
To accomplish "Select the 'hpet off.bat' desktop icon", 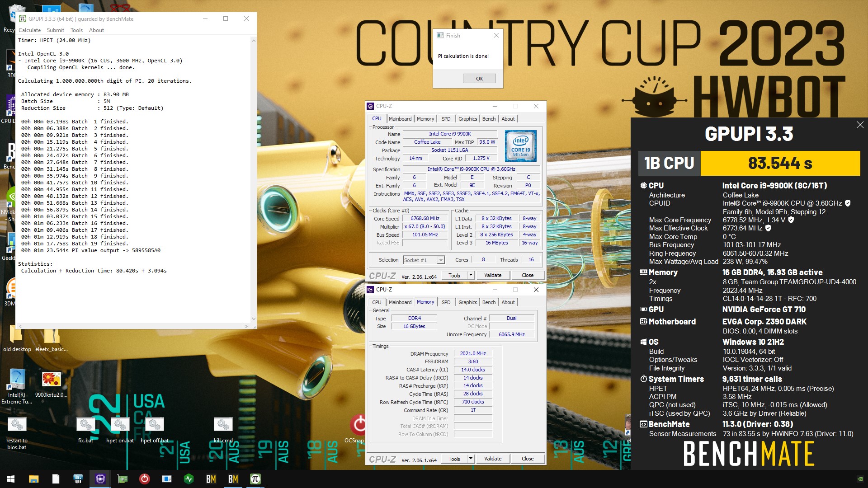I will (x=154, y=430).
